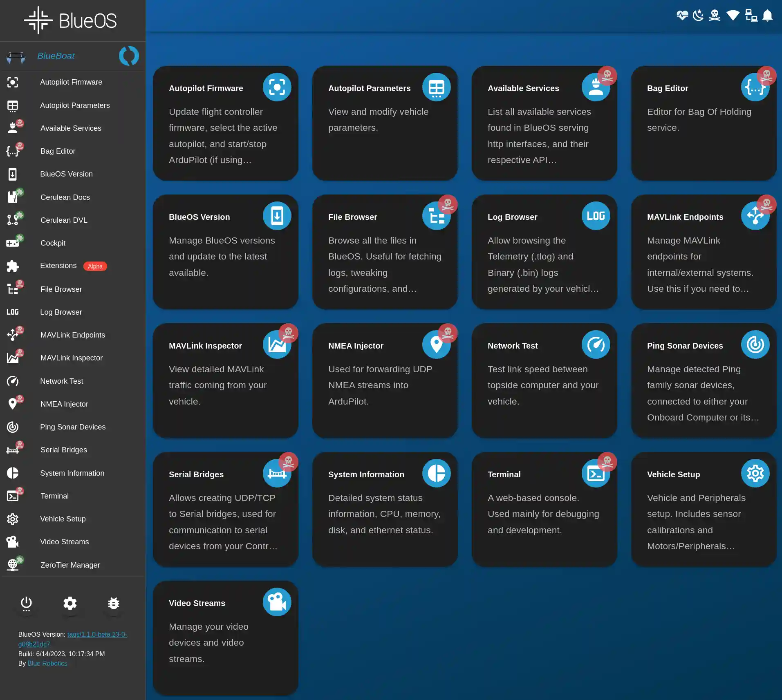Open the Wi-Fi network status icon
This screenshot has width=782, height=700.
click(x=733, y=16)
